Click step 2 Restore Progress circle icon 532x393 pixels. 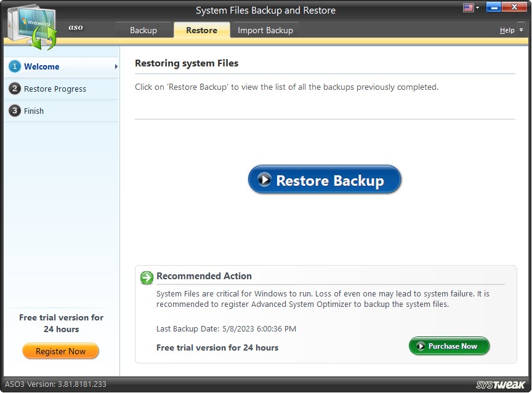pos(14,89)
